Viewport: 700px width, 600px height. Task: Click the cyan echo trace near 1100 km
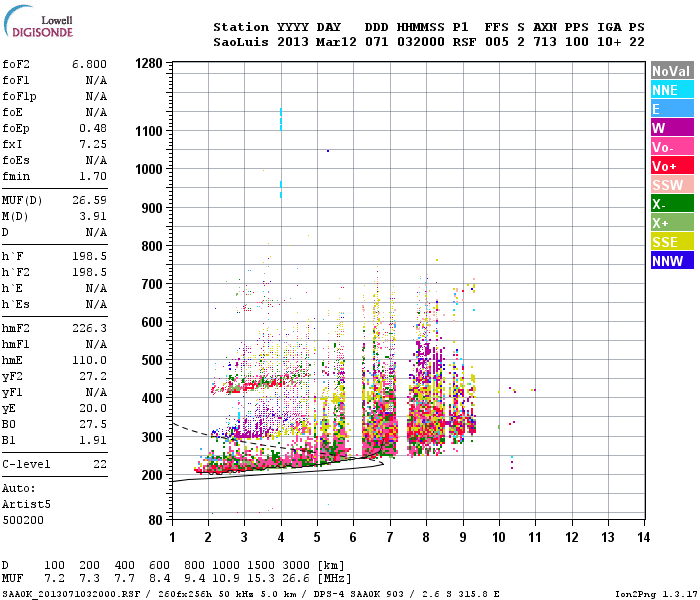(x=281, y=119)
